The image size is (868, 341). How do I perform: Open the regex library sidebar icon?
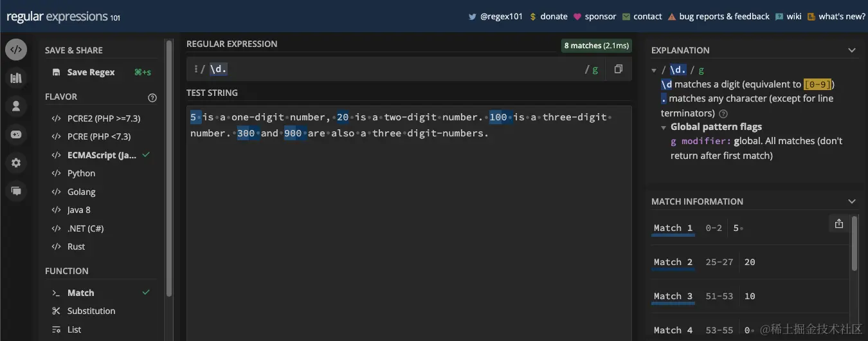(16, 78)
